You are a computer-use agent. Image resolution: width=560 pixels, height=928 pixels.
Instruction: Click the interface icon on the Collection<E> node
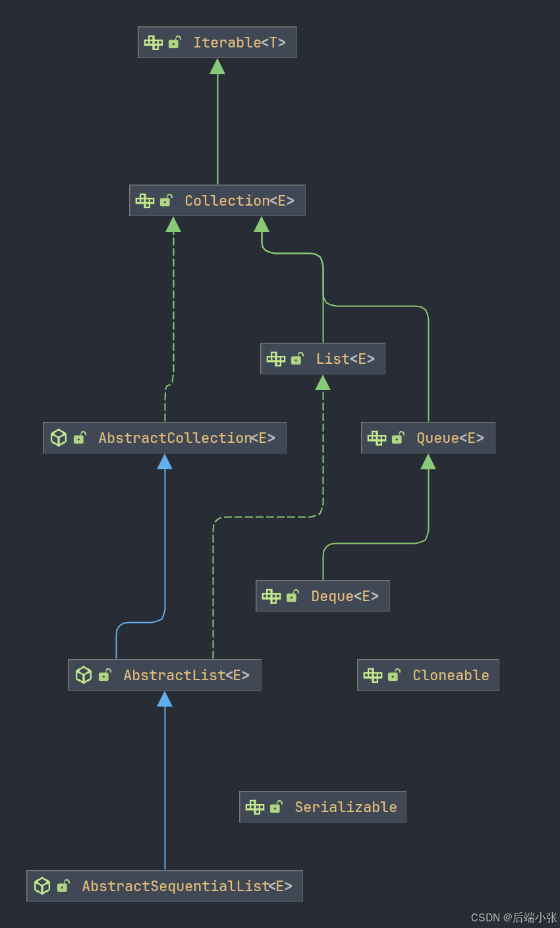click(x=145, y=200)
